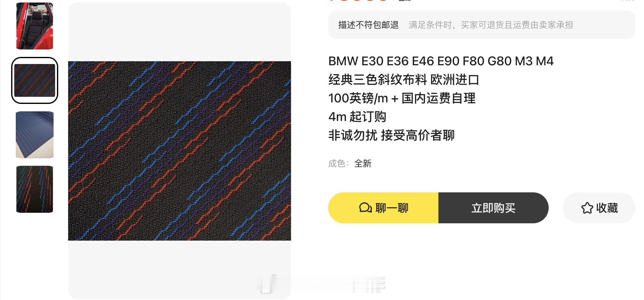The image size is (644, 300).
Task: Click the large tricolor fabric product image
Action: coord(180,151)
